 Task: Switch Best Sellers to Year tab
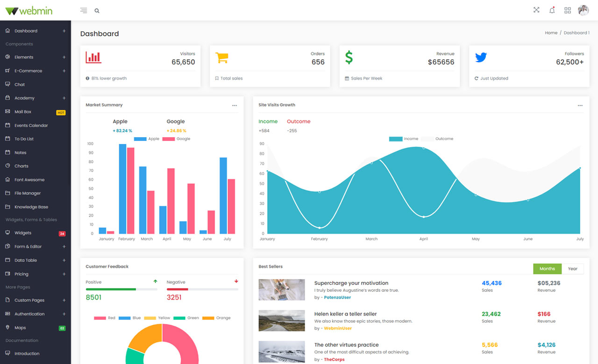(573, 269)
